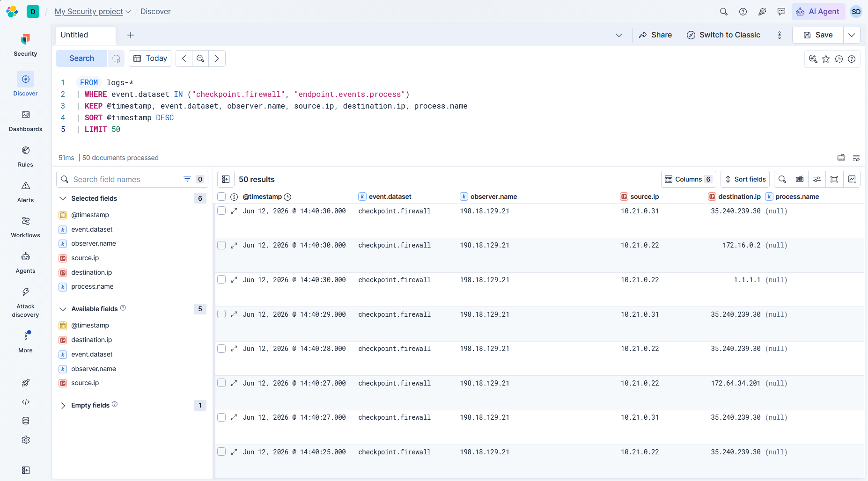
Task: Expand the Empty fields section
Action: [x=63, y=405]
